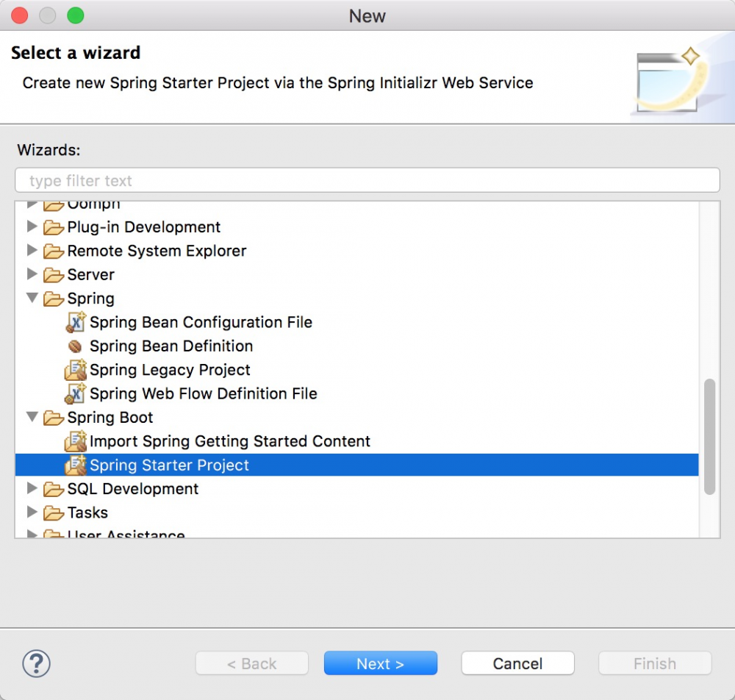Click the Spring Bean Definition bean icon
The width and height of the screenshot is (735, 700).
(75, 346)
